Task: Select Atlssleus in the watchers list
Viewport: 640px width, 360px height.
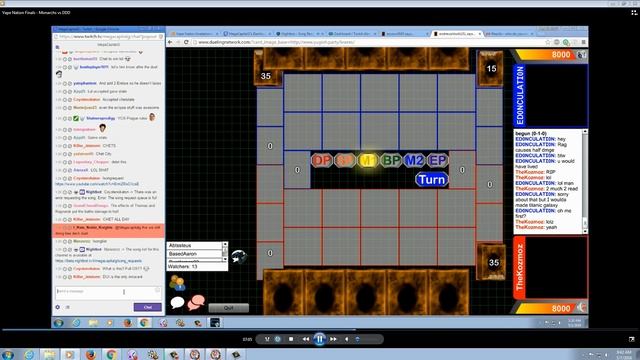Action: [194, 245]
